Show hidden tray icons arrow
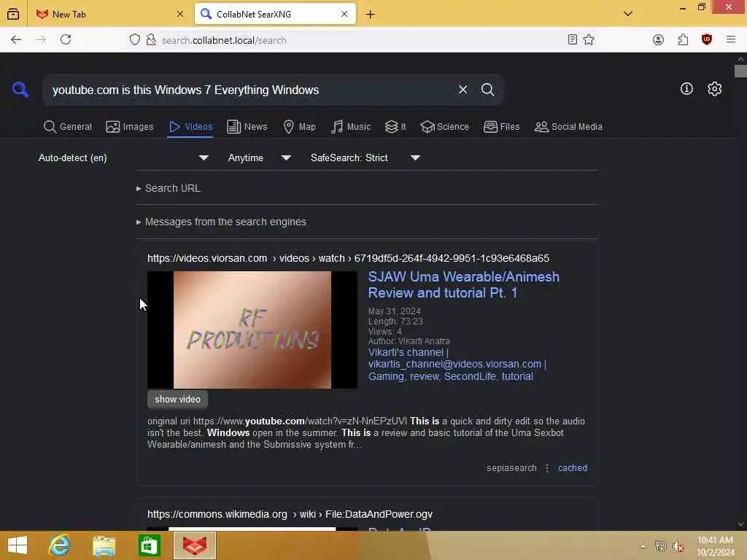747x560 pixels. [x=643, y=546]
